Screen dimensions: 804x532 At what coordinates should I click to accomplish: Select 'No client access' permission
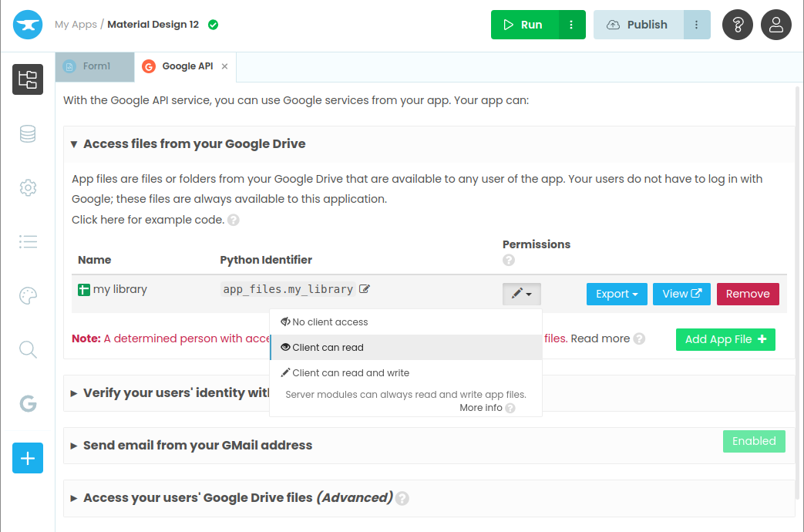(330, 322)
